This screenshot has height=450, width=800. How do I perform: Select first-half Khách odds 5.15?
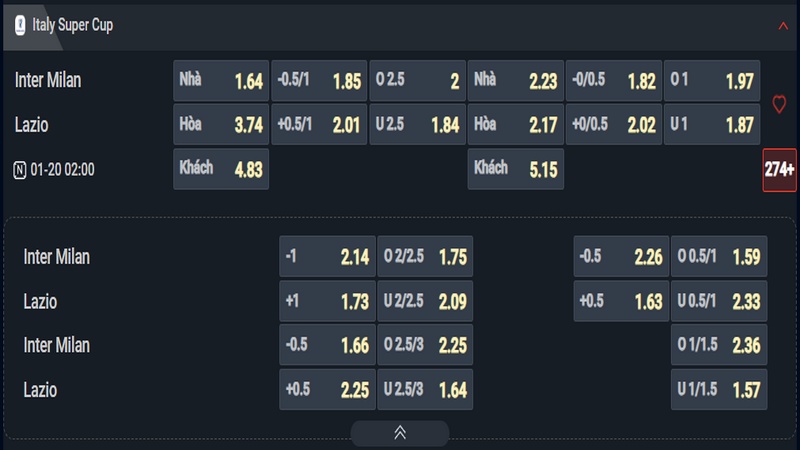[x=516, y=169]
